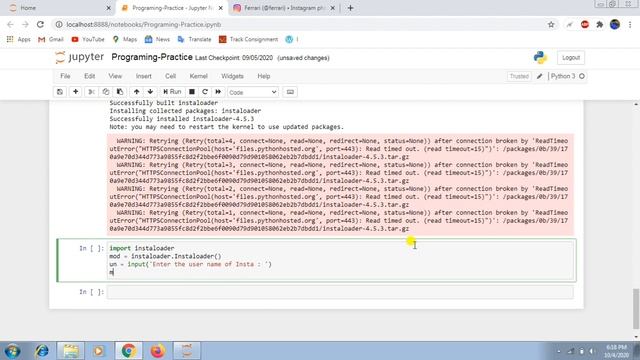Open the Apps bookmark
Viewport: 640px width, 360px height.
click(19, 39)
